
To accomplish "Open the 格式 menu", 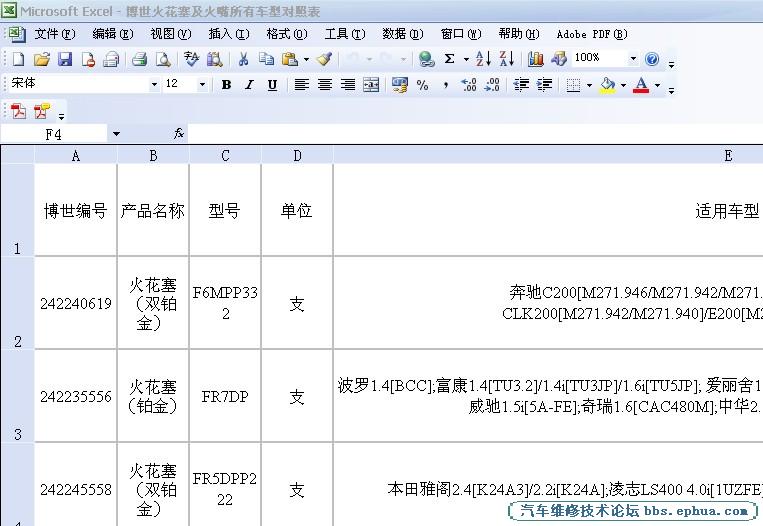I will coord(287,34).
